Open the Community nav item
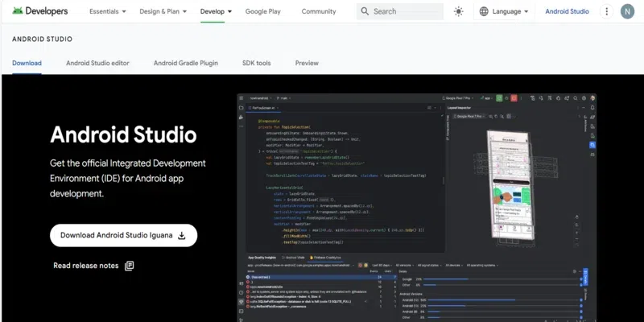 click(319, 11)
